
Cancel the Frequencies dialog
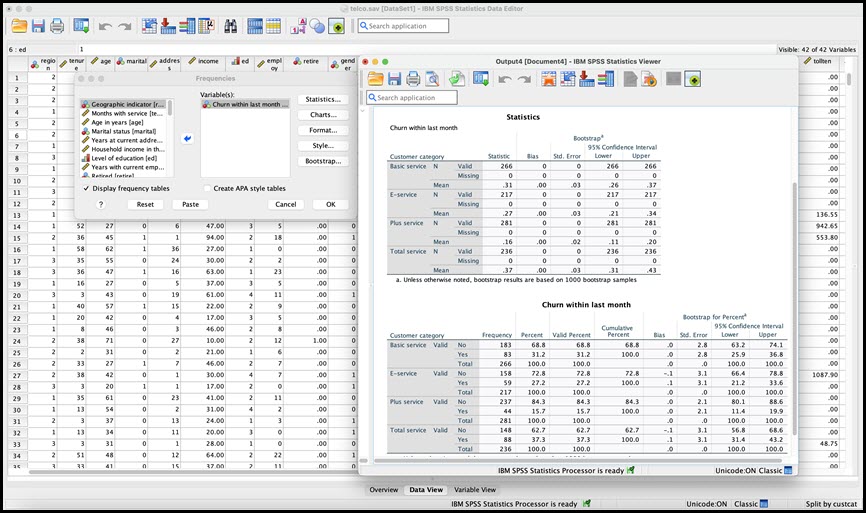pos(286,204)
